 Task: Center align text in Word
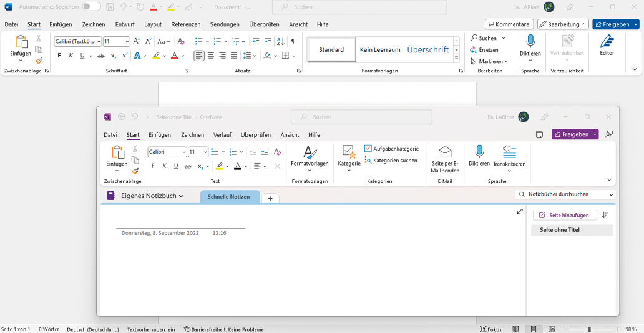coord(211,56)
